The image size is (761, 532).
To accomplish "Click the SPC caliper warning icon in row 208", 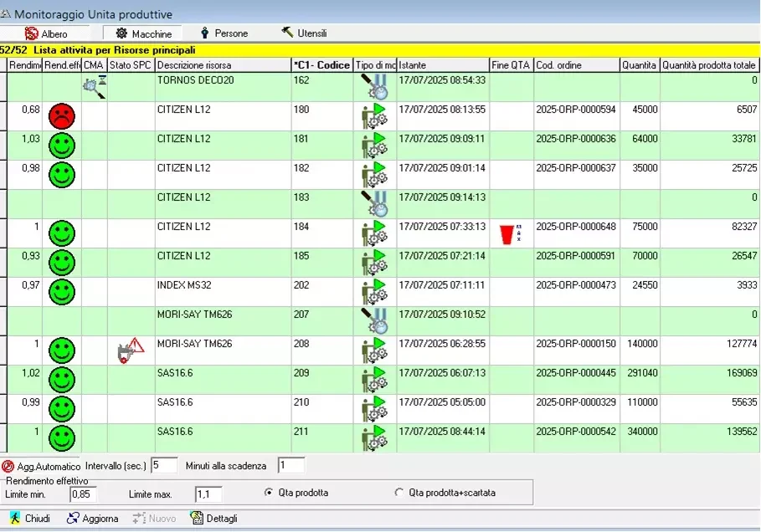I will (131, 350).
